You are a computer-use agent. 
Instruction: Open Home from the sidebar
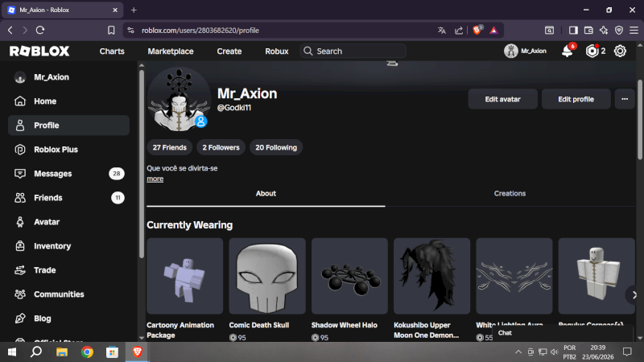(x=68, y=101)
